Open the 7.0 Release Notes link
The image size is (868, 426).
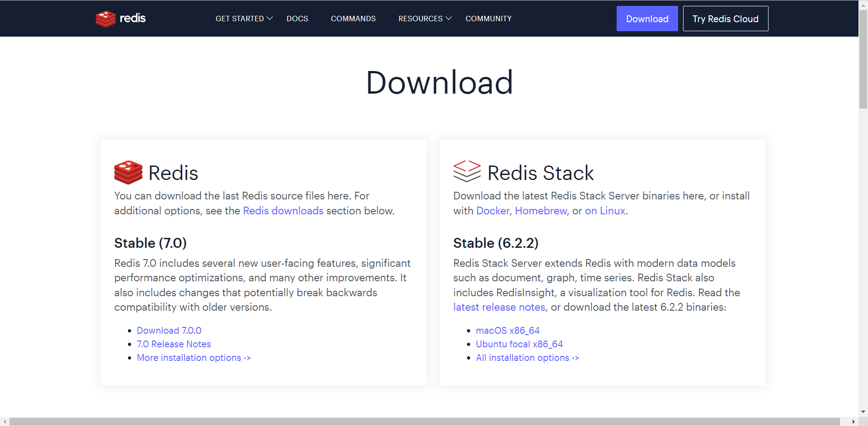(x=174, y=344)
